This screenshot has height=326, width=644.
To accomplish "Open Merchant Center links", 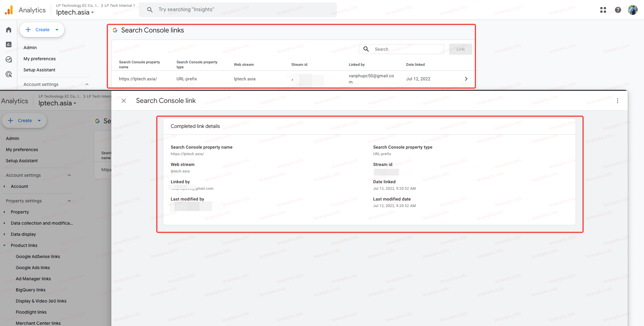I will tap(38, 323).
